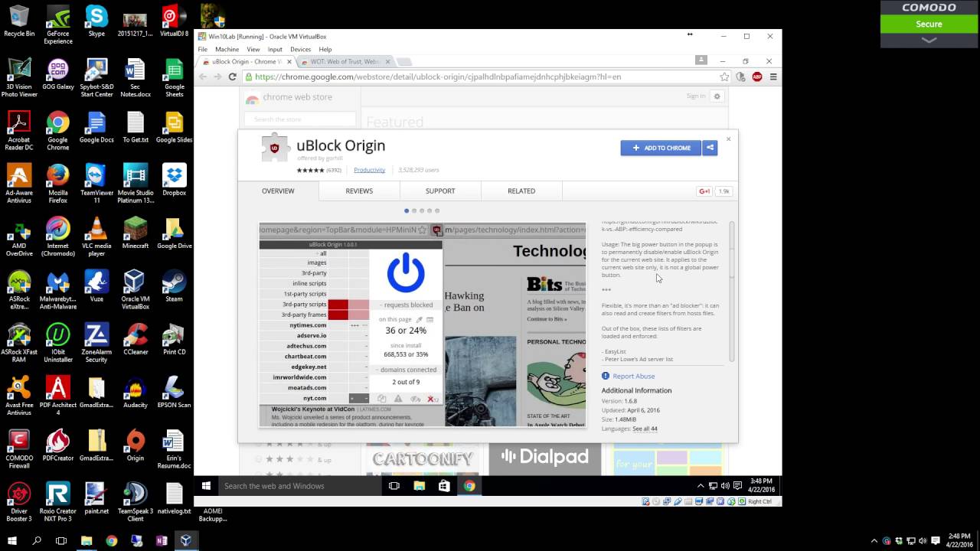Click the G+1 button
Screen dimensions: 980x551
click(x=704, y=191)
